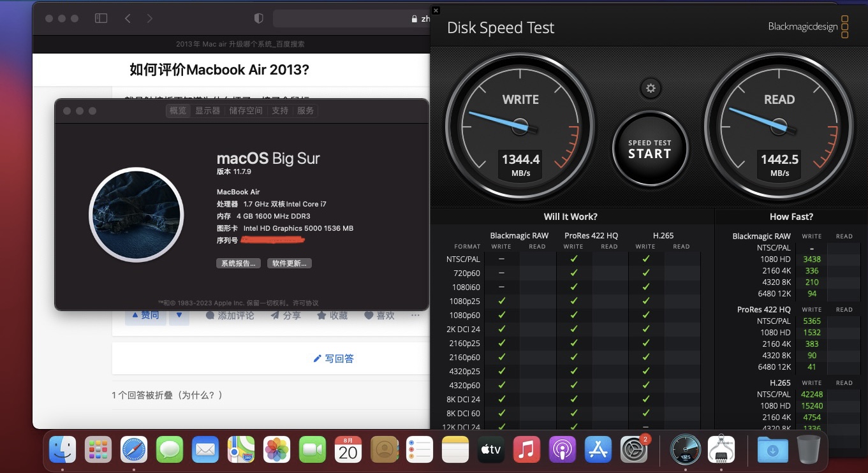868x473 pixels.
Task: Downvote the Zhihu answer
Action: [179, 316]
